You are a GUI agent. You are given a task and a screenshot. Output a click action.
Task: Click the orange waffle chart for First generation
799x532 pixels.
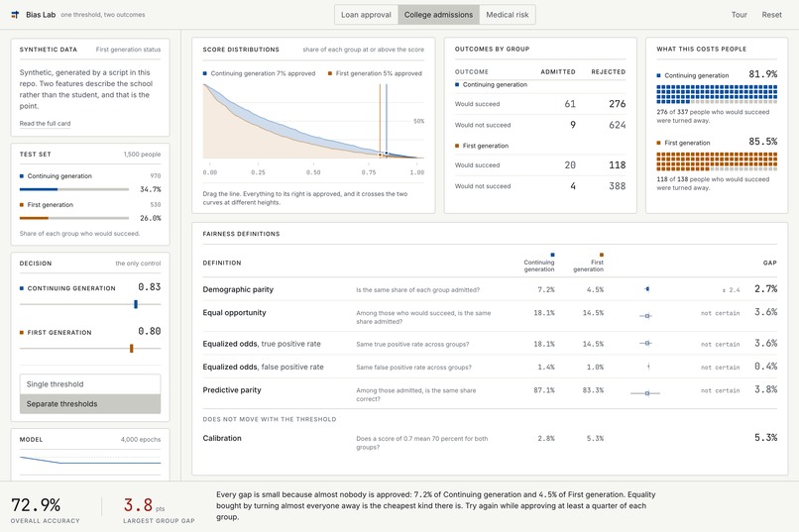point(717,161)
